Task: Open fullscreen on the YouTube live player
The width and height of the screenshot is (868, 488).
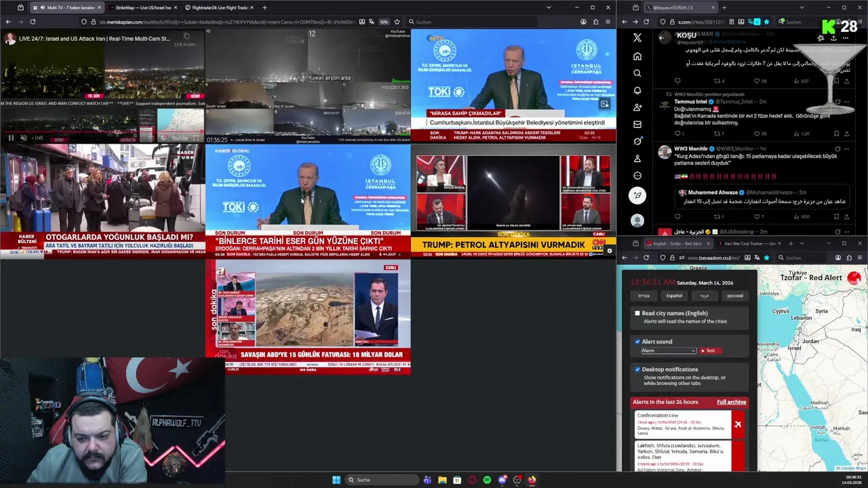Action: [x=197, y=138]
